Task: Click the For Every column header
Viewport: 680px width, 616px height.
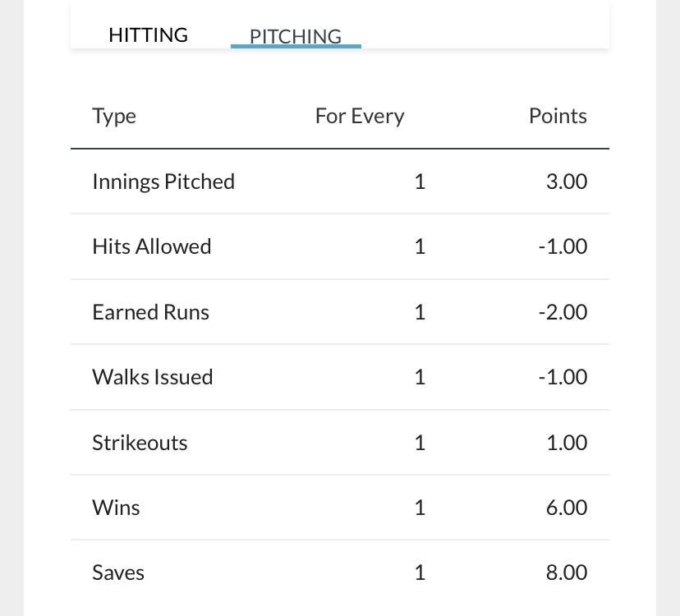Action: (x=360, y=117)
